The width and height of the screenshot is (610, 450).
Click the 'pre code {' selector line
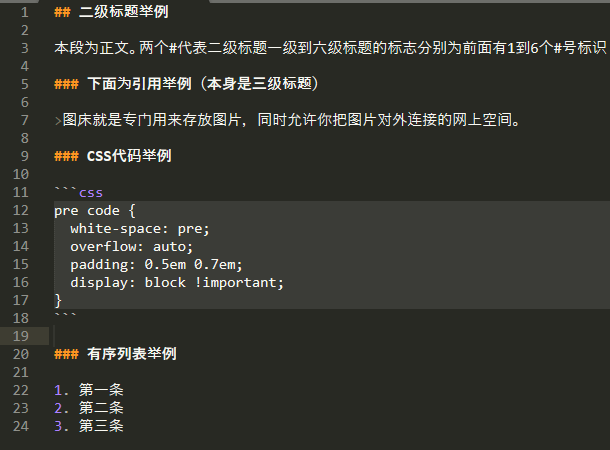pos(101,210)
